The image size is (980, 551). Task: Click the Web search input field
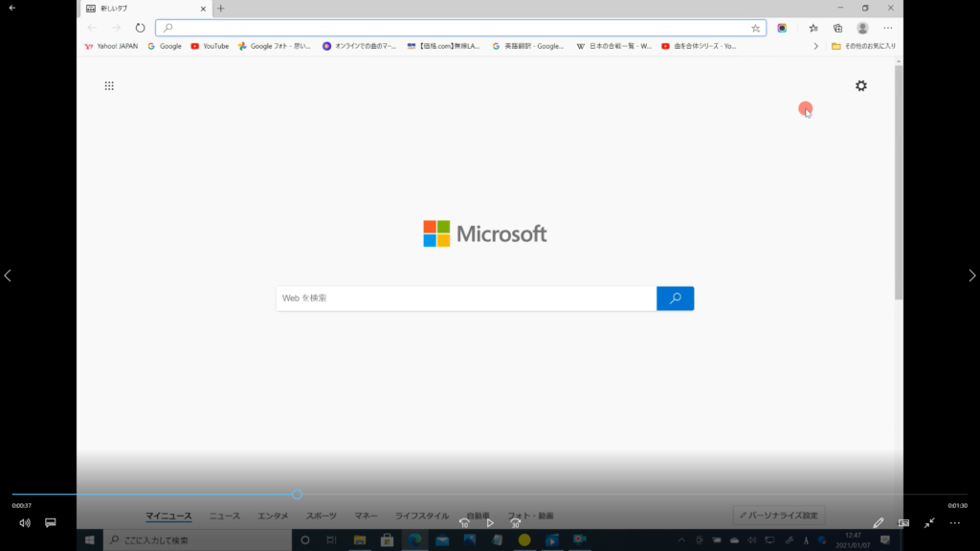pyautogui.click(x=466, y=298)
